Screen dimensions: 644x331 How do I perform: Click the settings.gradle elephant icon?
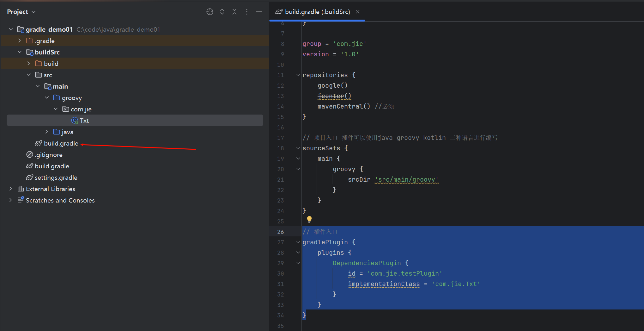click(30, 178)
